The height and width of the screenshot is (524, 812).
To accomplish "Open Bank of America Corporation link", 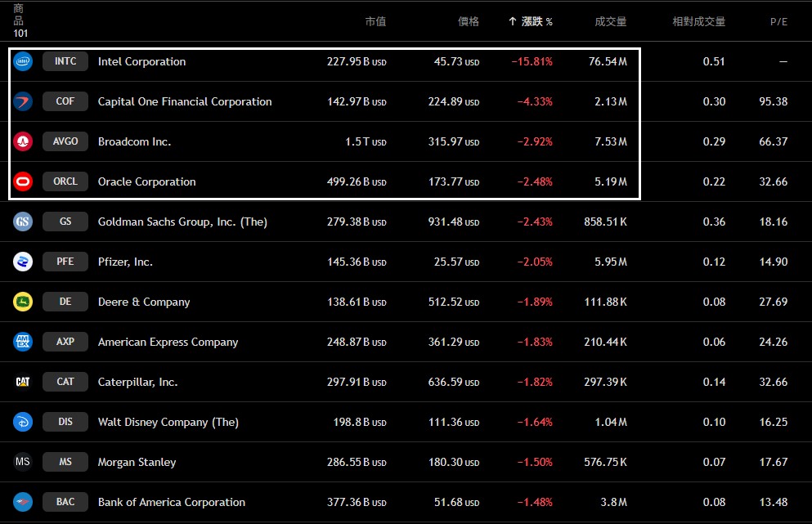I will (x=171, y=502).
